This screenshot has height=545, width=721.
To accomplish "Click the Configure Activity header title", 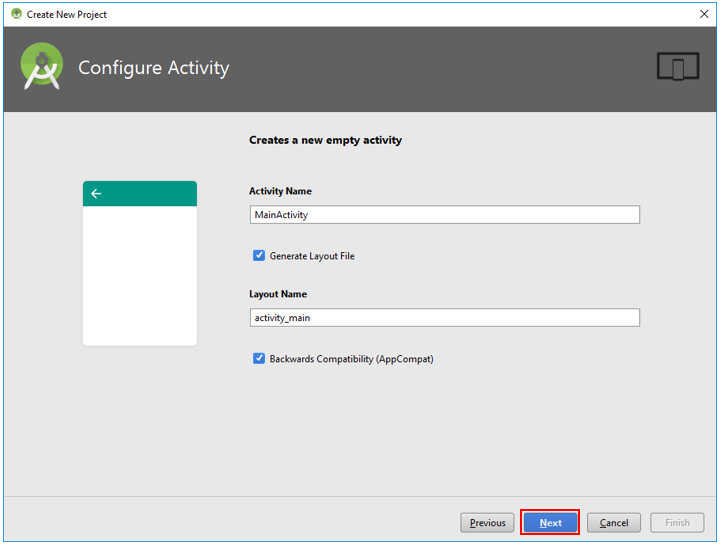I will click(154, 68).
